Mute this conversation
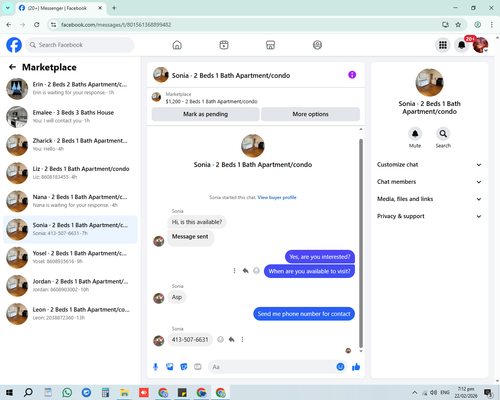 (x=415, y=134)
